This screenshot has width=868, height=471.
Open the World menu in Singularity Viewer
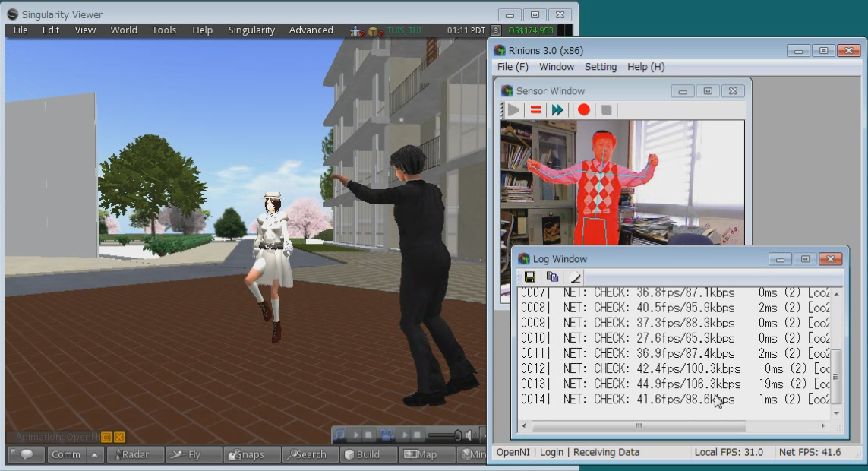124,30
